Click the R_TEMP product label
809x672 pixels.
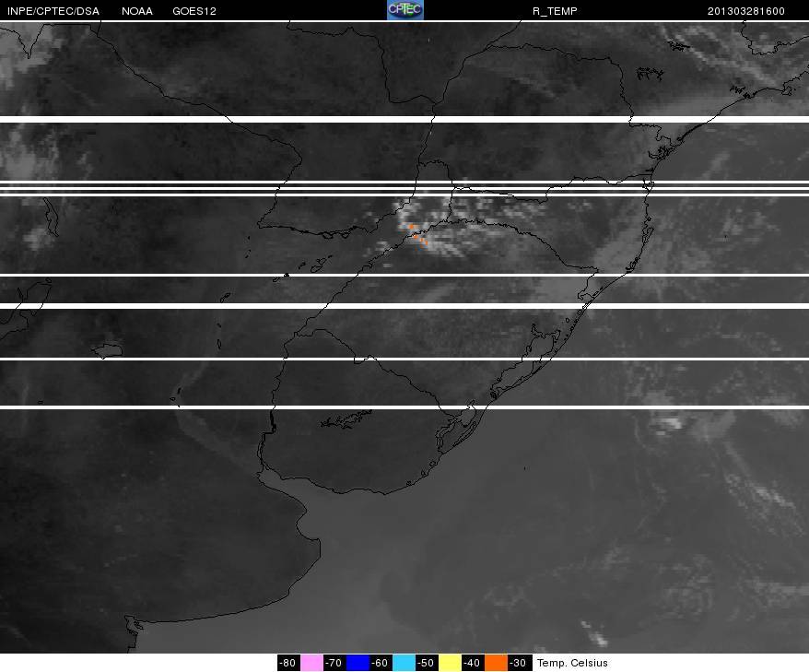click(x=555, y=11)
